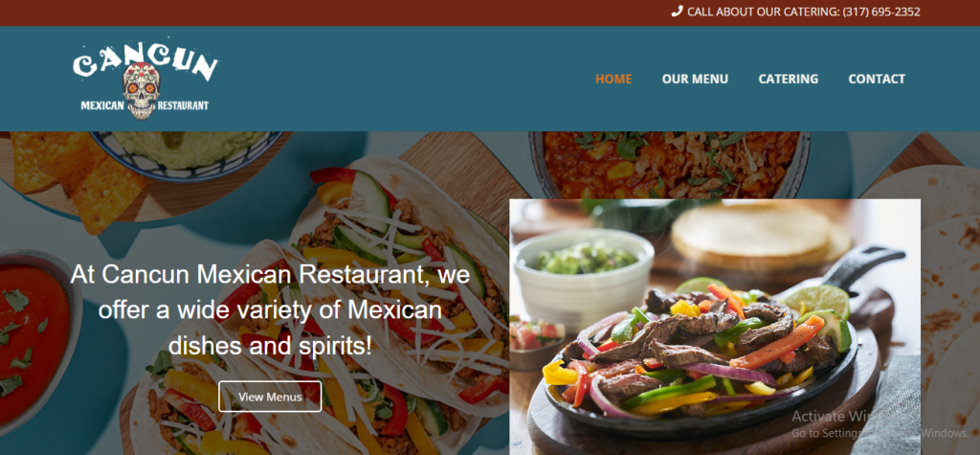The width and height of the screenshot is (980, 455).
Task: Click the chili bowl at top of banner
Action: (669, 164)
